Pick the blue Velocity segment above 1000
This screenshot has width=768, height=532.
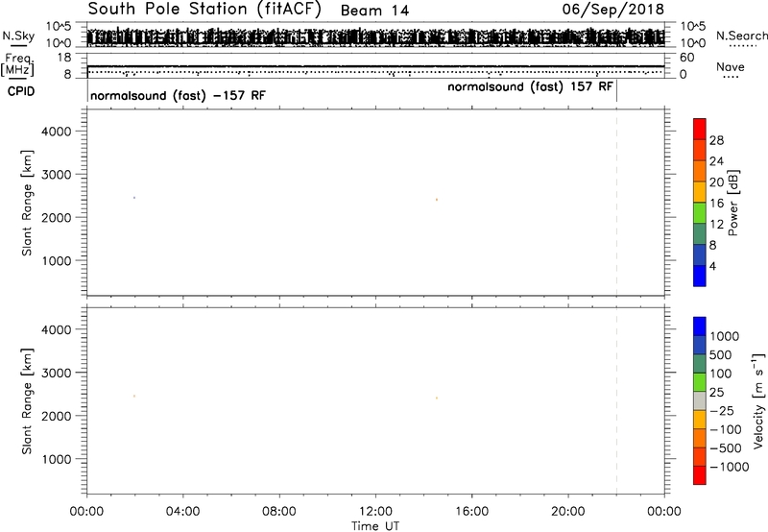coord(700,326)
